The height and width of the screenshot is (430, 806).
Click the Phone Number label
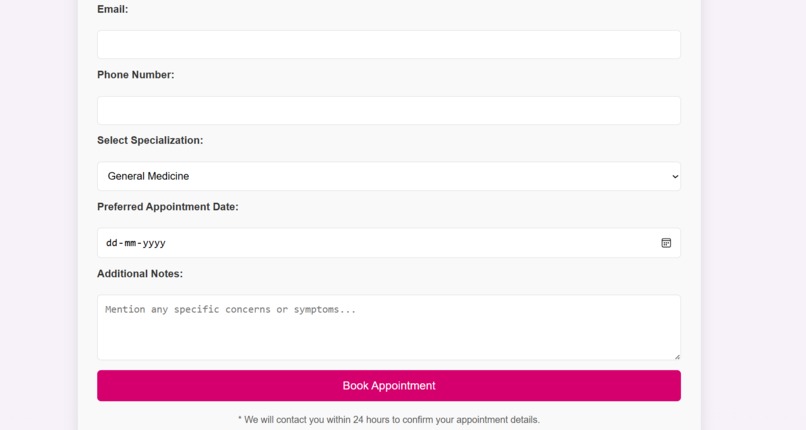[x=136, y=75]
